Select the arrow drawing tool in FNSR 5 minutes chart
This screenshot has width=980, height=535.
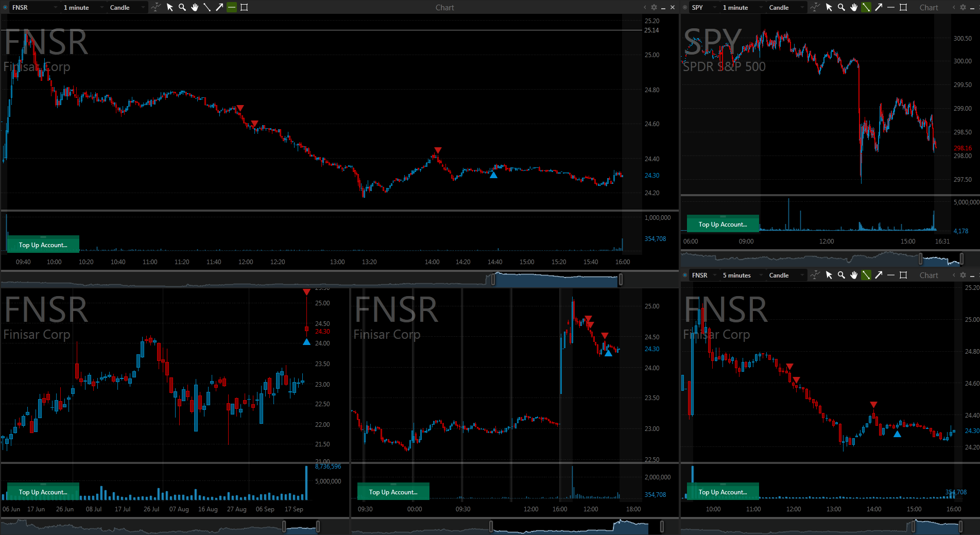click(879, 275)
